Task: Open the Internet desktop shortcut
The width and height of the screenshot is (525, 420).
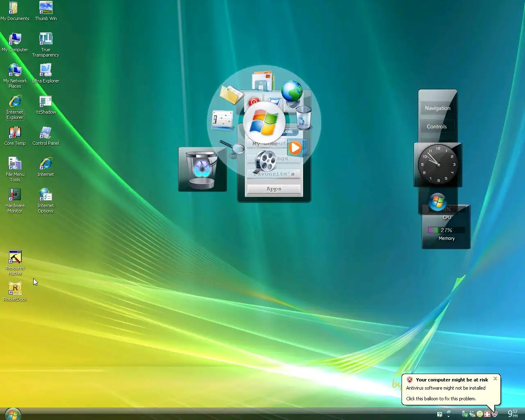Action: tap(46, 167)
